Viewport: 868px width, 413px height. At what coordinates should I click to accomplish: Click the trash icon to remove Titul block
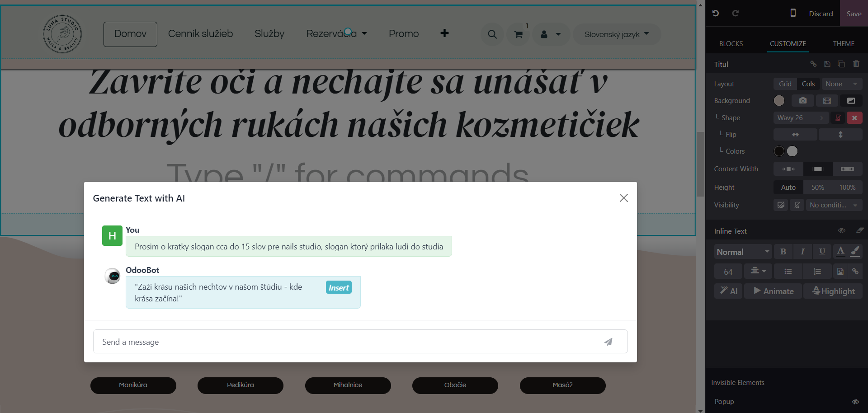(856, 64)
